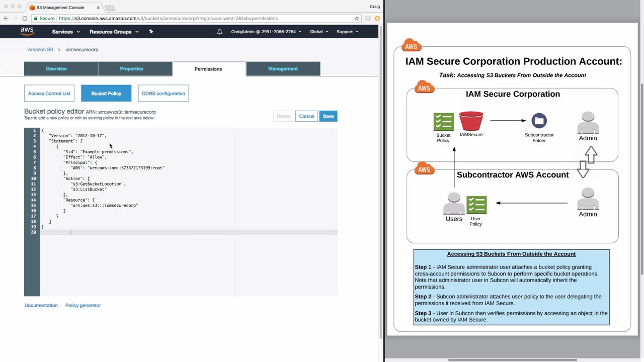The height and width of the screenshot is (362, 644).
Task: Click the S3 console page vertical scrollbar
Action: 381,181
